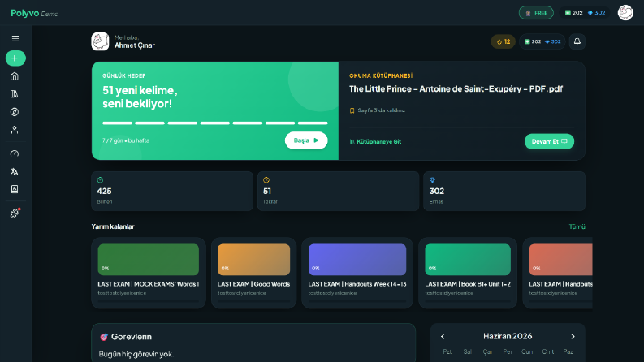Viewport: 644px width, 362px height.
Task: Click the Görevlerin section heading
Action: [x=132, y=337]
